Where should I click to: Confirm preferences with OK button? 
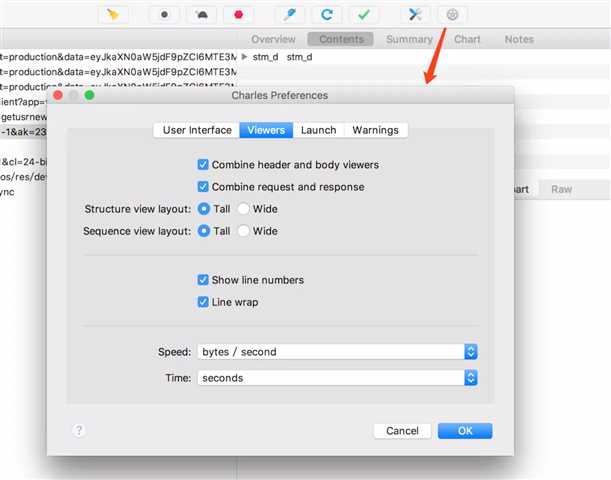(465, 431)
